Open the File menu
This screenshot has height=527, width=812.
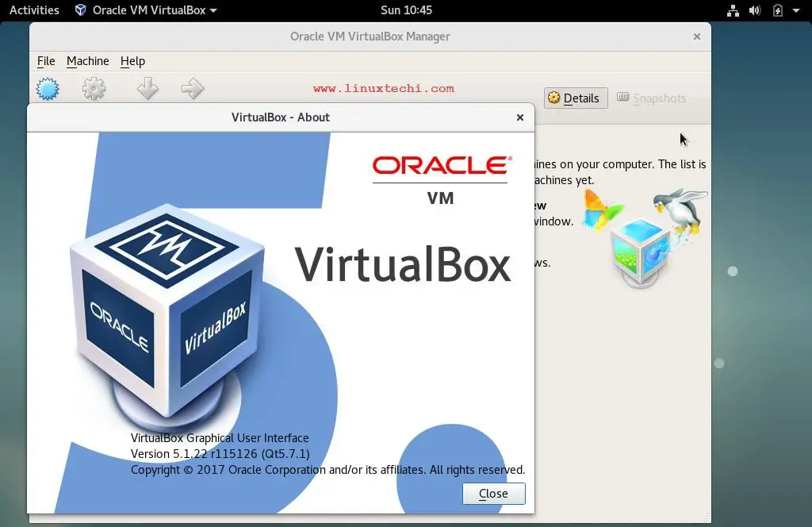(46, 61)
